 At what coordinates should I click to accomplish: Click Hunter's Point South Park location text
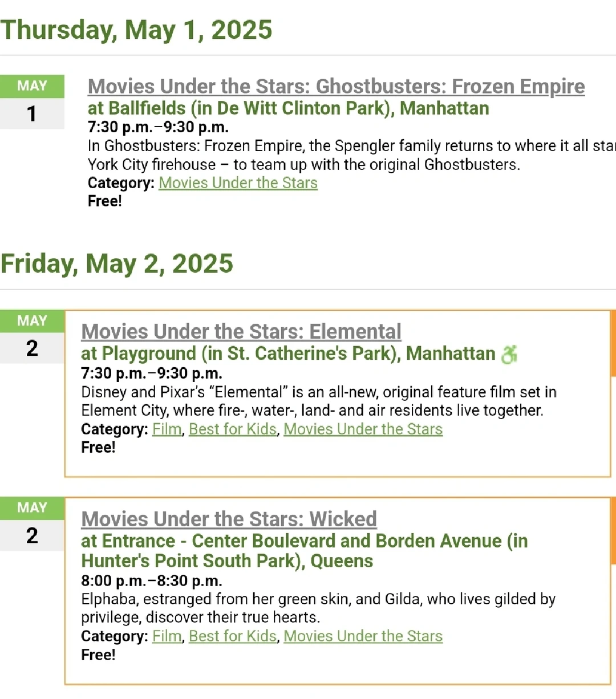click(x=305, y=551)
